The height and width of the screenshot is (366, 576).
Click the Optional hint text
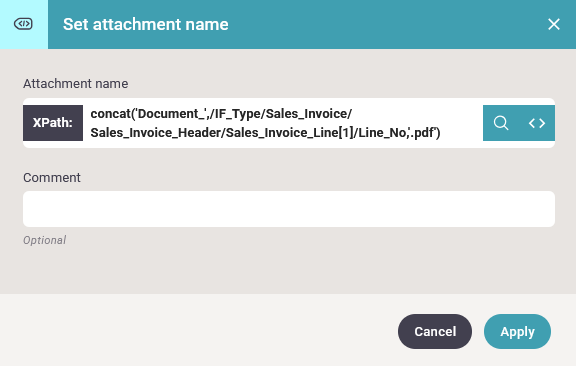click(x=44, y=240)
